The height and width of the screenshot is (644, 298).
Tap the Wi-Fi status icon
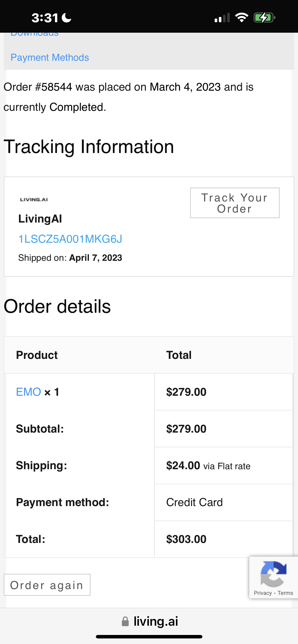(x=241, y=17)
